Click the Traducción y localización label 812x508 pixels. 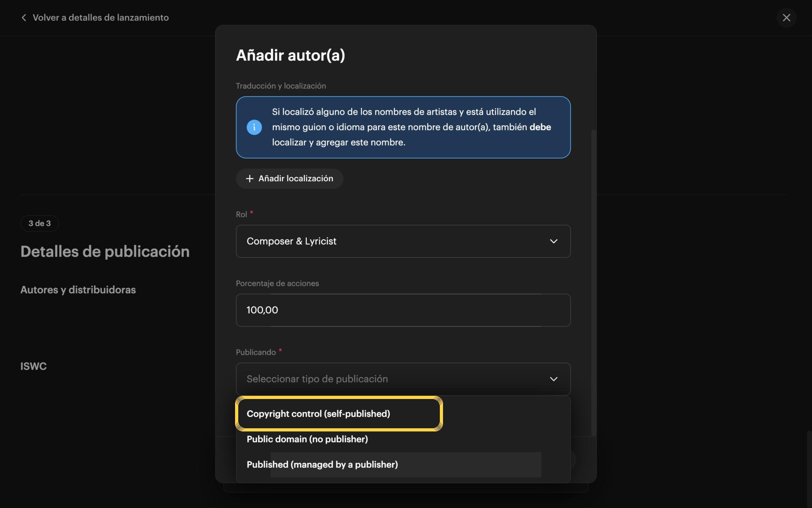281,86
